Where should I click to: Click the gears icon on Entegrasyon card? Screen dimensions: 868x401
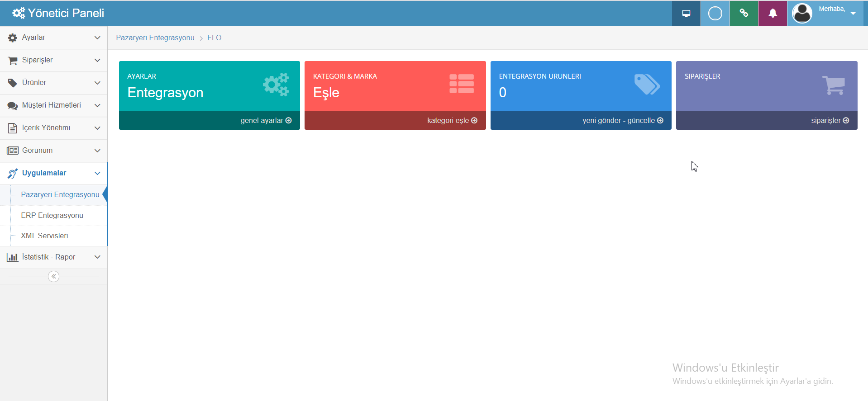coord(276,85)
